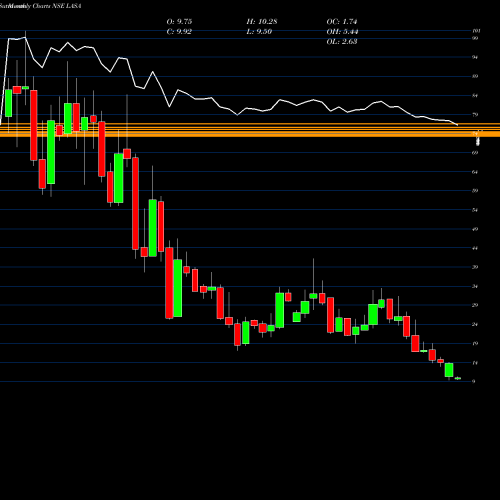Click the high price H: 10.28

tap(262, 22)
